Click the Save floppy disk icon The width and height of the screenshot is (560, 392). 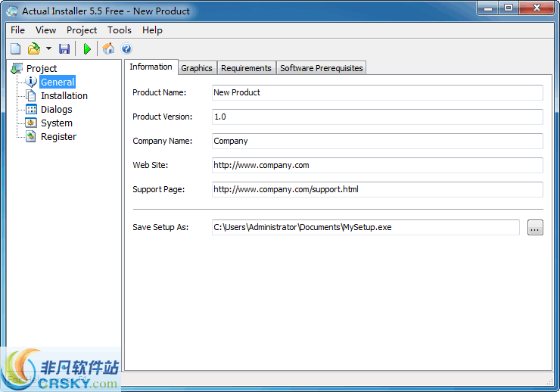pyautogui.click(x=64, y=48)
